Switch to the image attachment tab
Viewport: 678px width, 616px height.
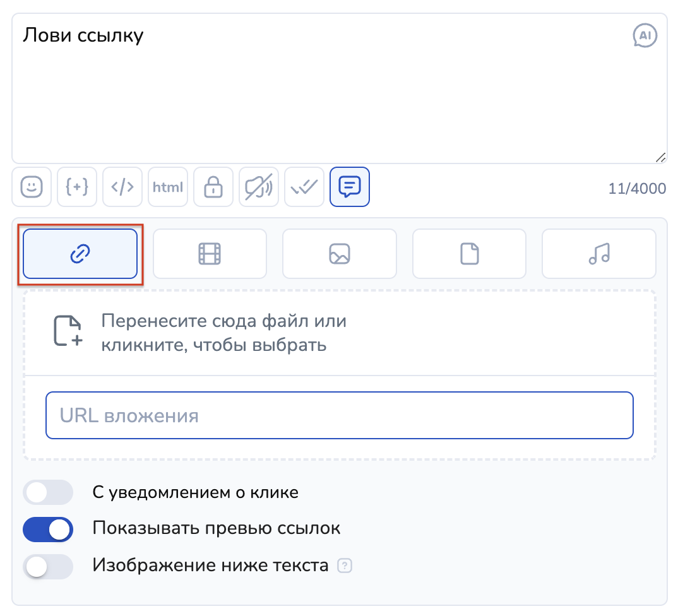pos(340,254)
